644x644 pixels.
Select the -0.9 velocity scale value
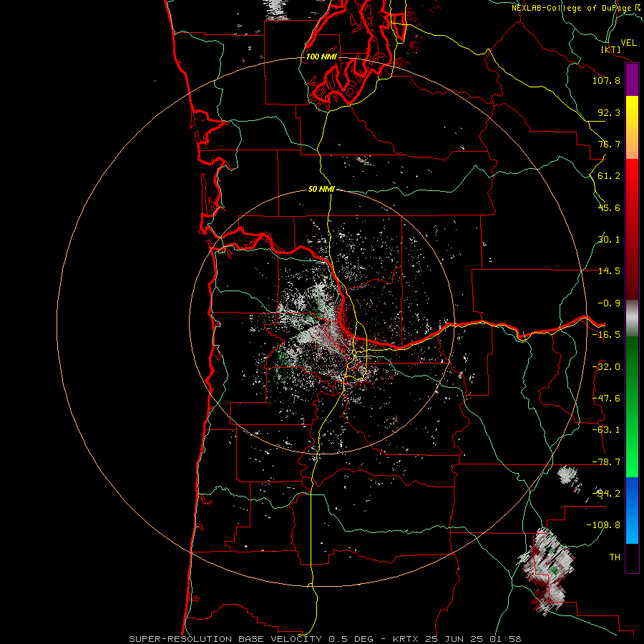609,303
